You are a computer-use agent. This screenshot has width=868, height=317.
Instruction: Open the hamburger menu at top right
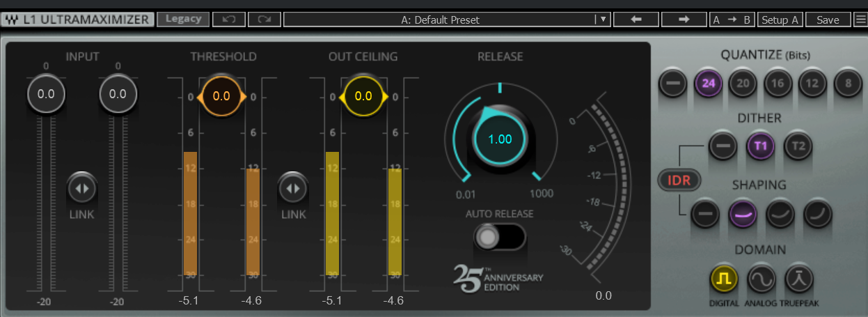pyautogui.click(x=860, y=20)
